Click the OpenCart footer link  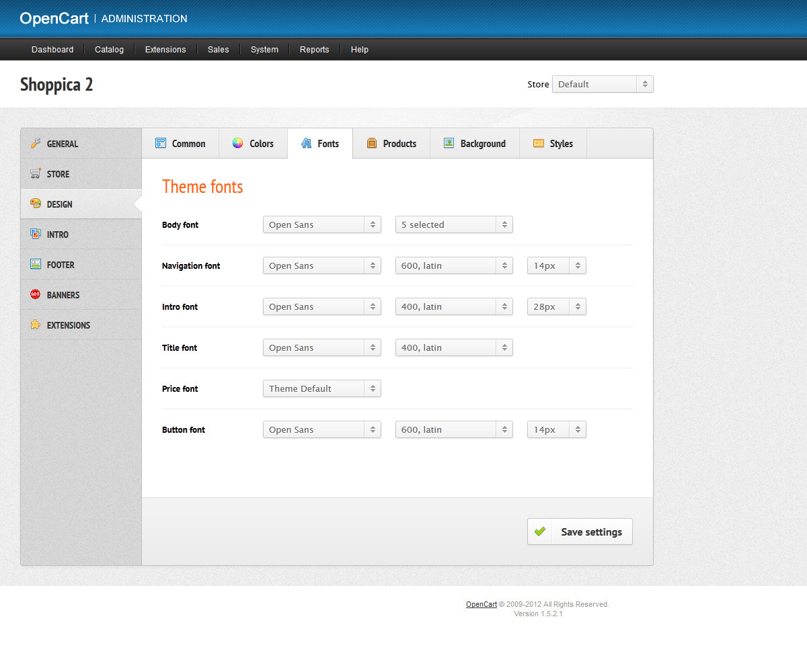pyautogui.click(x=482, y=604)
